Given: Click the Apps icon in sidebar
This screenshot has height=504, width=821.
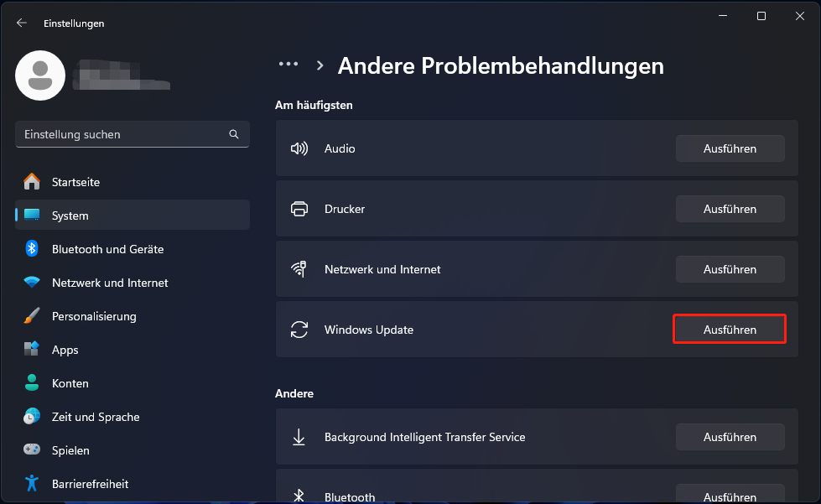Looking at the screenshot, I should coord(32,349).
